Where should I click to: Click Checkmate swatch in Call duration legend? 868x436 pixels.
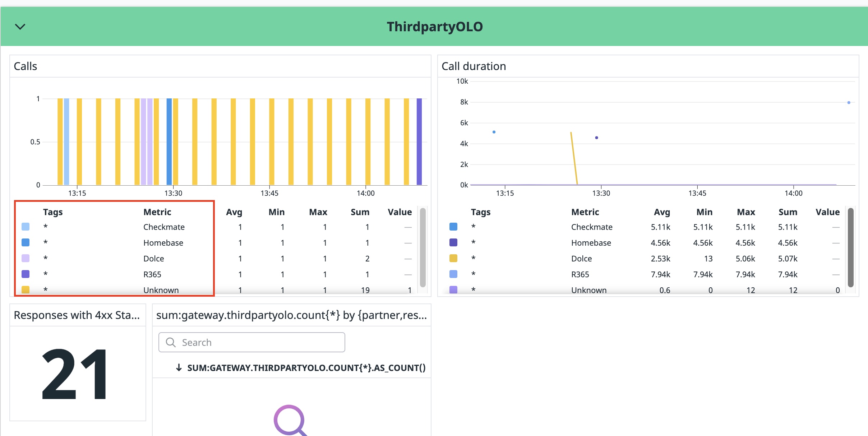453,227
